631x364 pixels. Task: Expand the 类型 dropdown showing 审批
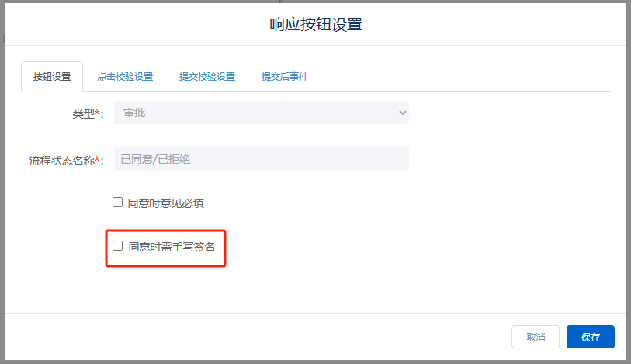[x=261, y=113]
